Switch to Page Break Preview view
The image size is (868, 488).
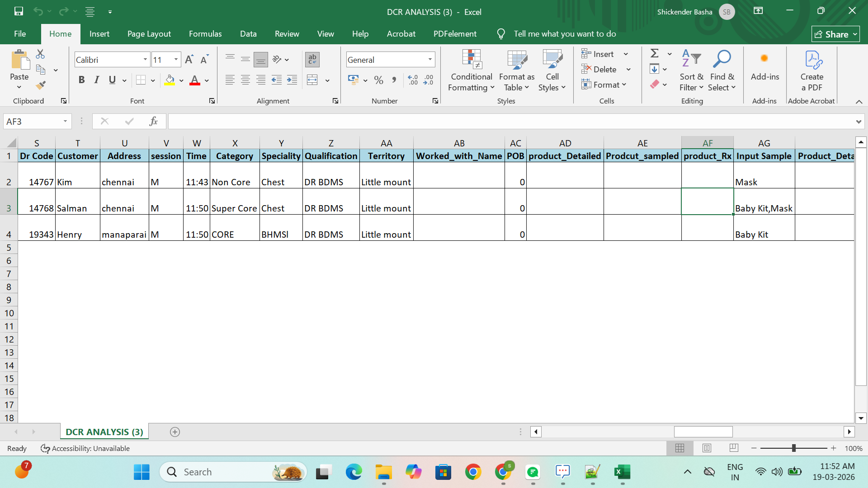tap(734, 448)
